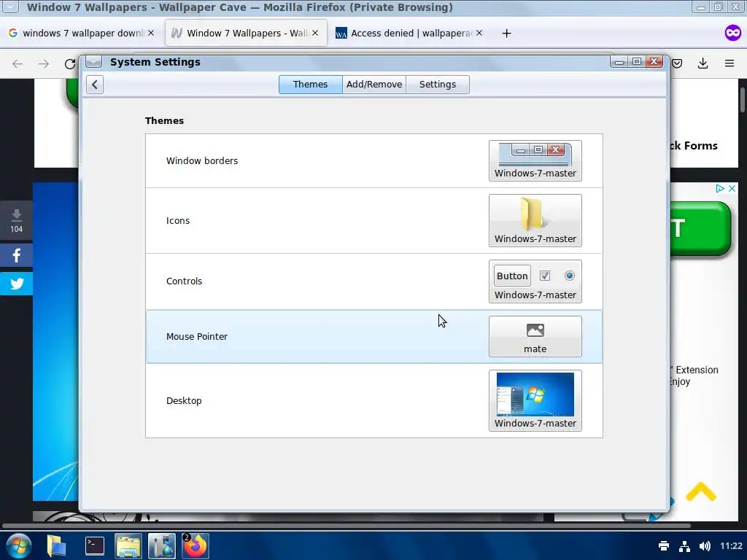Viewport: 747px width, 560px height.
Task: Close the Google search tab
Action: tap(150, 33)
